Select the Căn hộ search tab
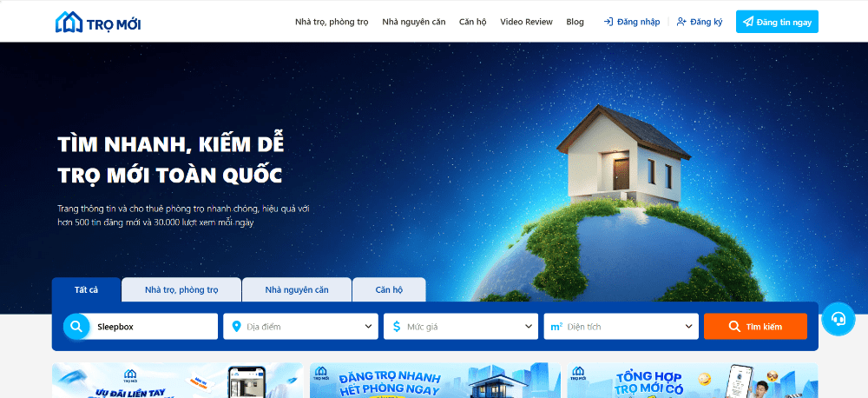Image resolution: width=868 pixels, height=398 pixels. tap(389, 289)
